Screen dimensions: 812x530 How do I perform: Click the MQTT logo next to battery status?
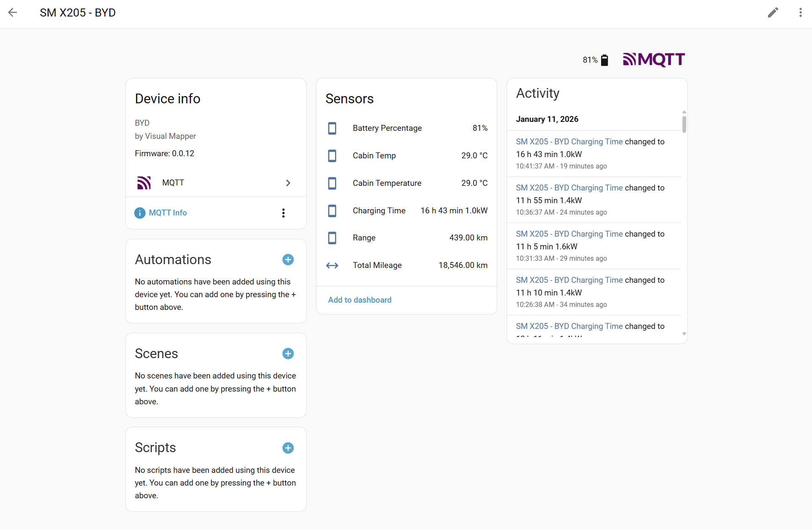(653, 60)
